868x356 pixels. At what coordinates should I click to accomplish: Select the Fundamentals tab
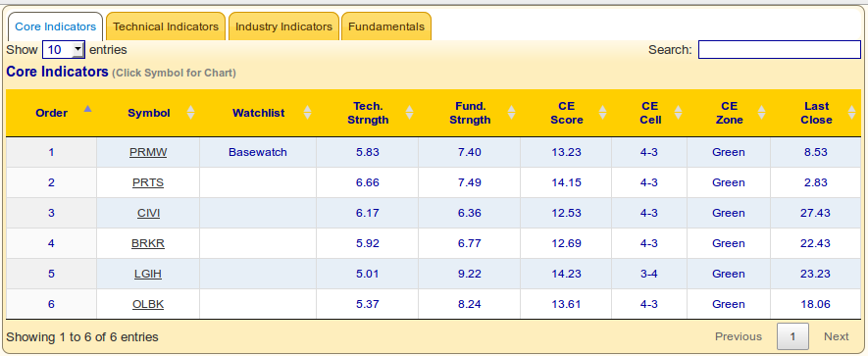[x=386, y=26]
